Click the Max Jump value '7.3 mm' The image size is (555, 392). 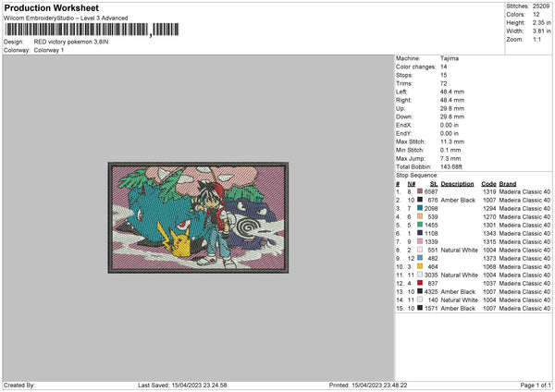[x=450, y=158]
